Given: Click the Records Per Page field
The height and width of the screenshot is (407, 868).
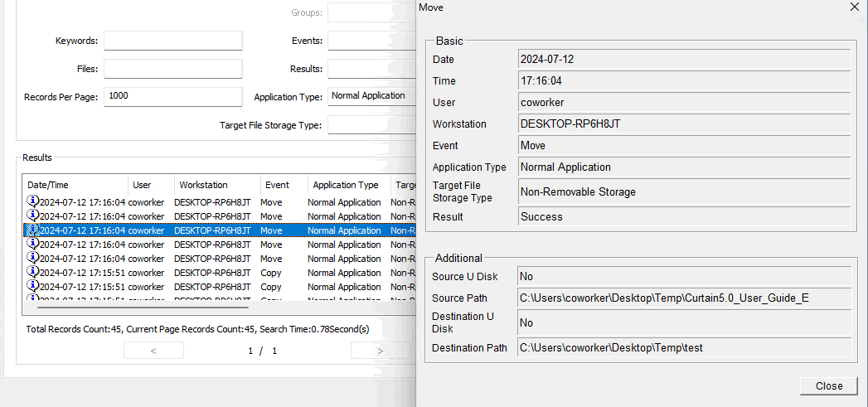Looking at the screenshot, I should coord(172,96).
